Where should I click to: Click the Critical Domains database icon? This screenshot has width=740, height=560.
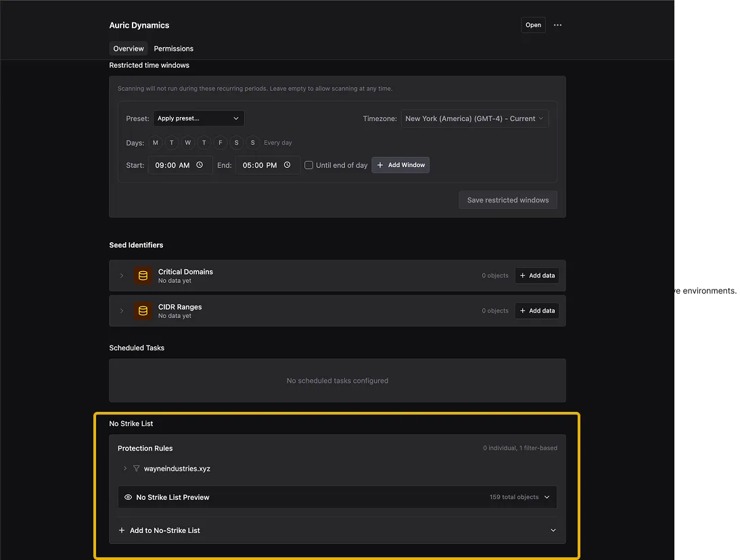coord(143,275)
